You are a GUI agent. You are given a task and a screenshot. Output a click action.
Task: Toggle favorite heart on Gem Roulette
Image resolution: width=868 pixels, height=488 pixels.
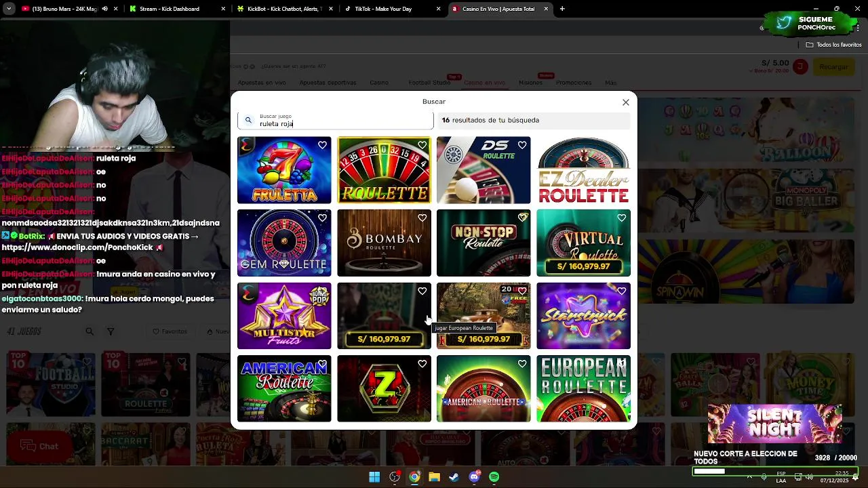[x=322, y=218]
